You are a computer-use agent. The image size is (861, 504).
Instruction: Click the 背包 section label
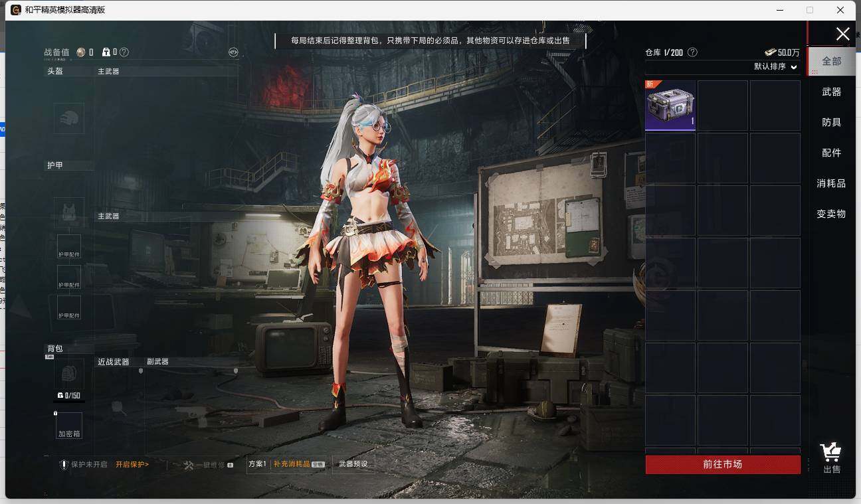[x=55, y=349]
